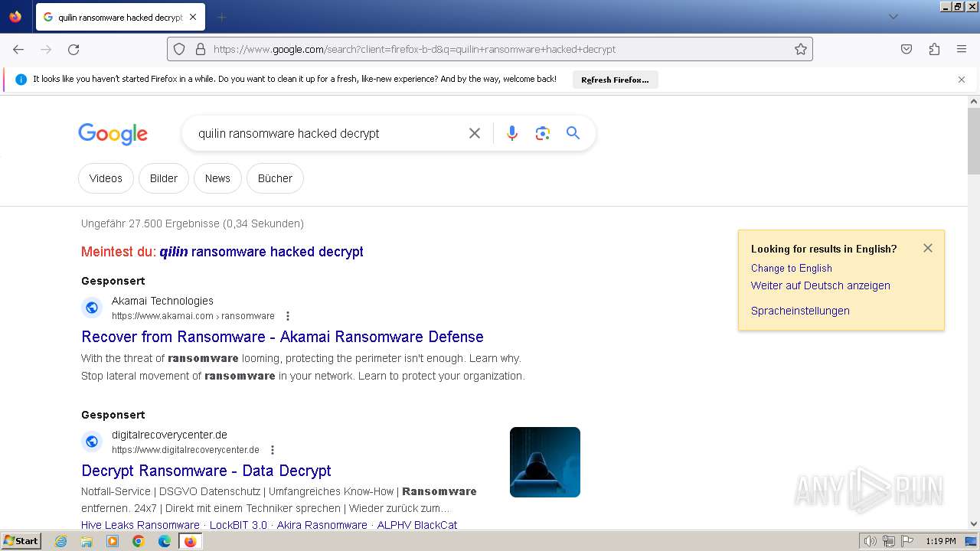Click the digitalrecoverycenter.de globe icon
This screenshot has height=551, width=980.
pyautogui.click(x=92, y=442)
